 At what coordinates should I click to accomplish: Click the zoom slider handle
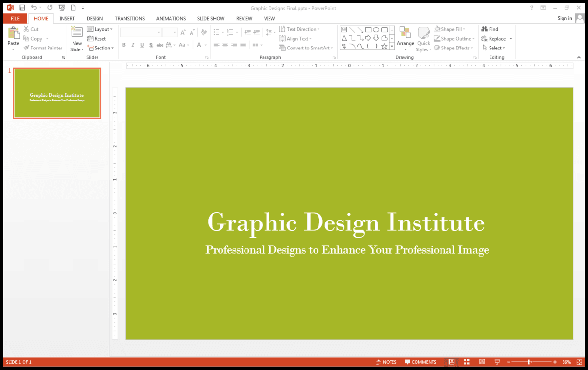(529, 362)
